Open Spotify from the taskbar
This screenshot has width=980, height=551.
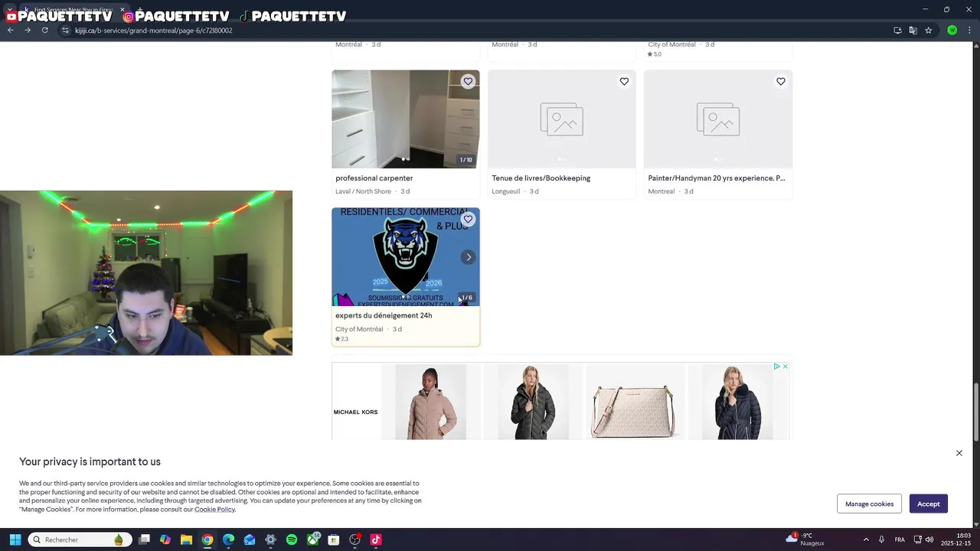[x=292, y=540]
